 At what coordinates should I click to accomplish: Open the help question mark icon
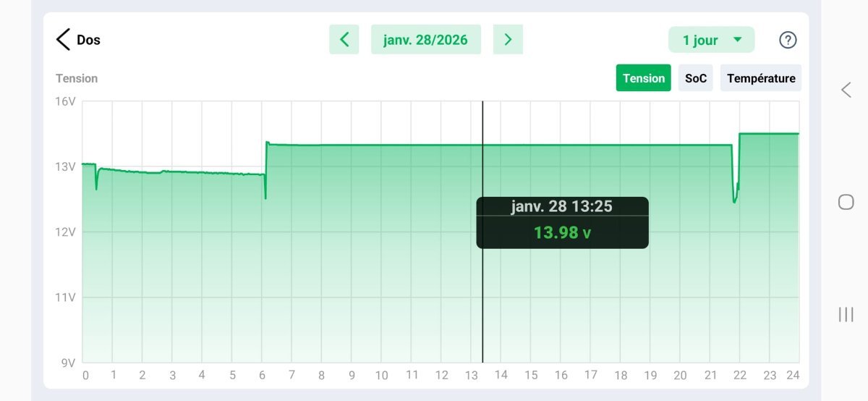pyautogui.click(x=788, y=40)
